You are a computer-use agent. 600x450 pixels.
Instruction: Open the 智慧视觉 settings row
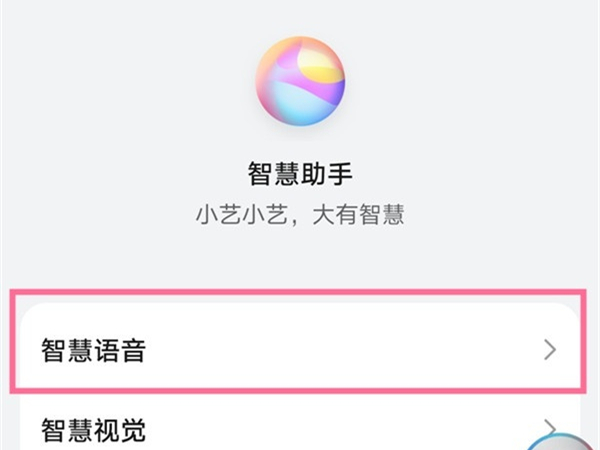[x=300, y=430]
